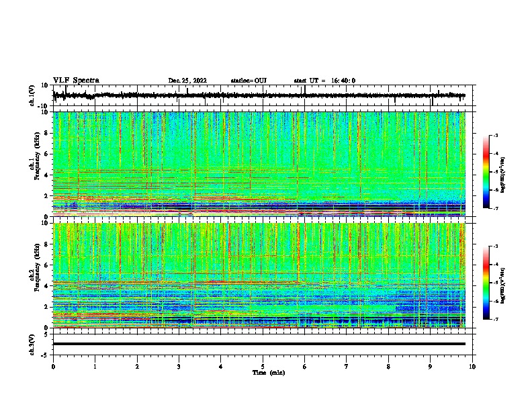The image size is (532, 411).
Task: Click time axis tick label "10"
Action: pos(472,366)
